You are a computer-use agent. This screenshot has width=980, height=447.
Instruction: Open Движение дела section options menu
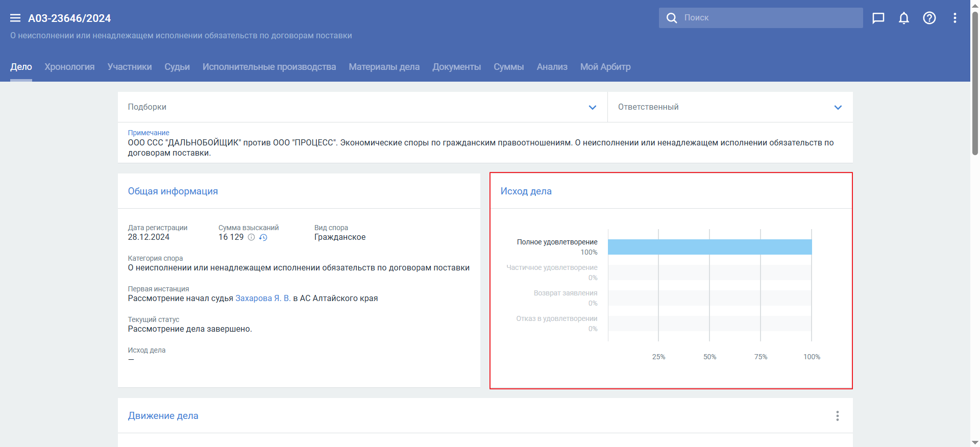tap(837, 416)
